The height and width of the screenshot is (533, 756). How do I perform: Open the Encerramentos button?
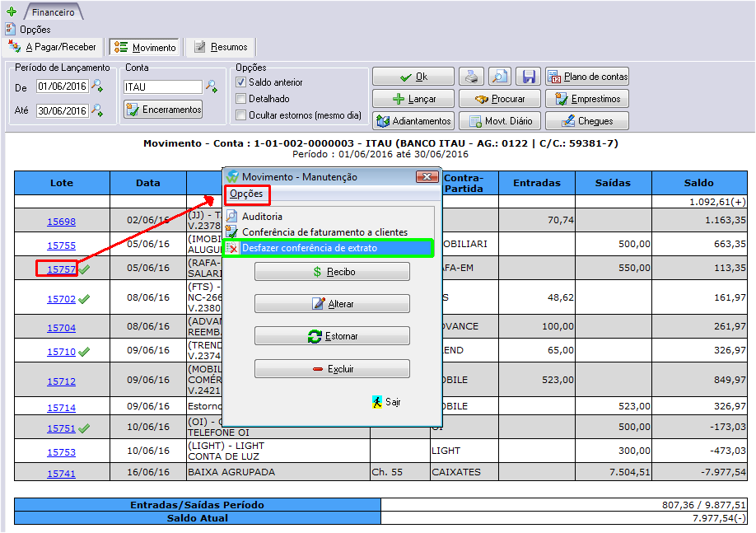[x=163, y=110]
